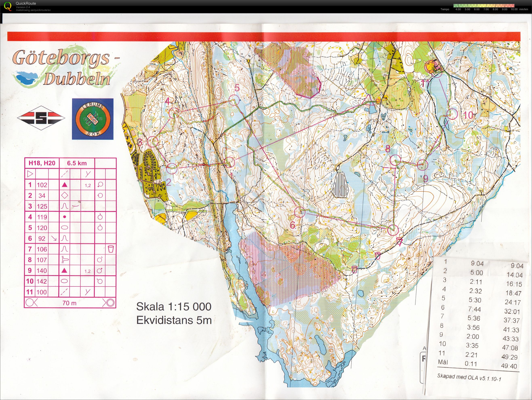The image size is (532, 400).
Task: Click control code 106
Action: (x=42, y=249)
